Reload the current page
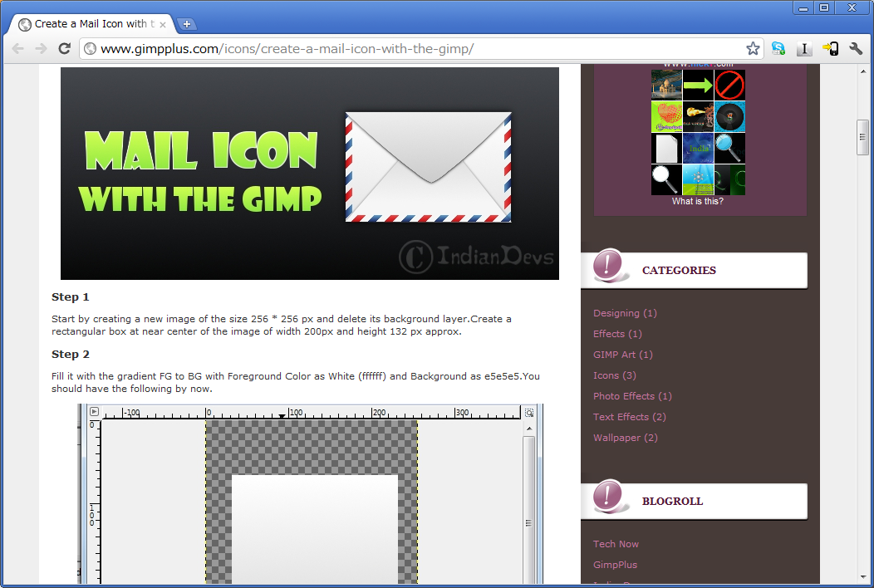The image size is (874, 588). click(65, 49)
